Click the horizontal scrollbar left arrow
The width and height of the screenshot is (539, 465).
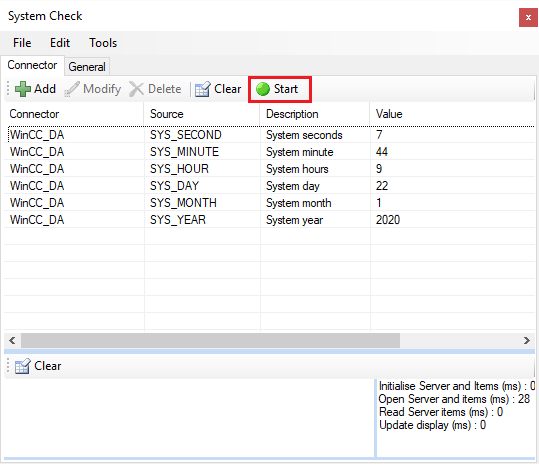[12, 341]
